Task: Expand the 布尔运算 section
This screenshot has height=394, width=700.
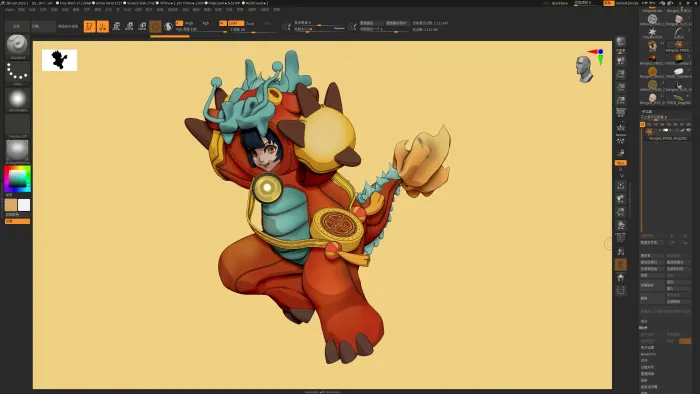Action: pyautogui.click(x=648, y=348)
